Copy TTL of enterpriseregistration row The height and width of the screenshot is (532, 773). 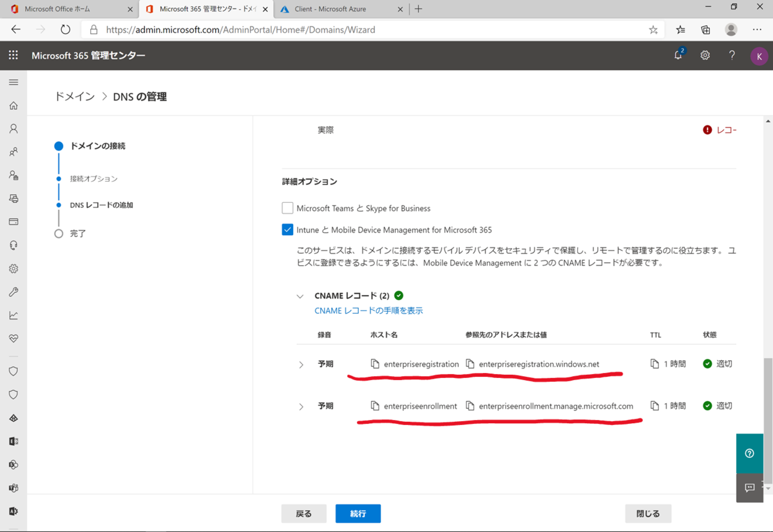pyautogui.click(x=655, y=364)
